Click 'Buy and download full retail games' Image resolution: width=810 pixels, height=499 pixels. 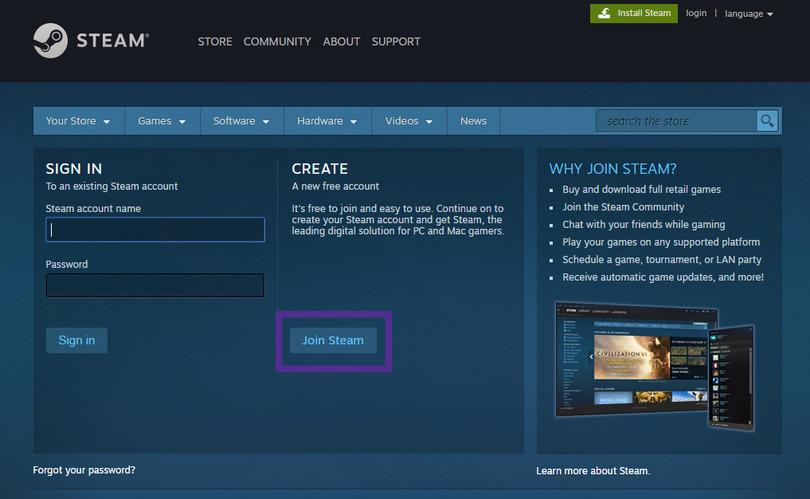click(x=642, y=190)
